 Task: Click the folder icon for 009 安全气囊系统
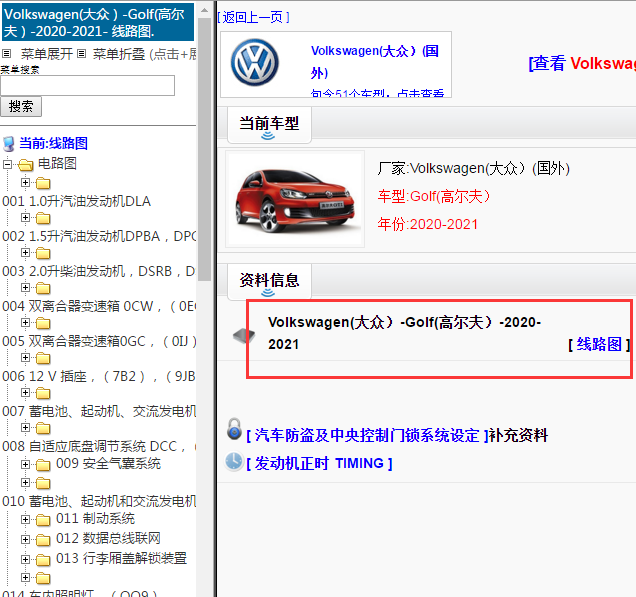pyautogui.click(x=43, y=465)
